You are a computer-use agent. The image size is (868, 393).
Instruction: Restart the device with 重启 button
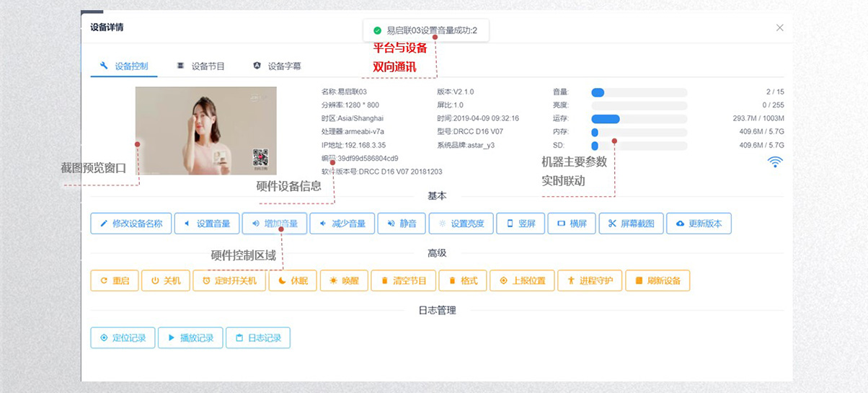pos(115,281)
